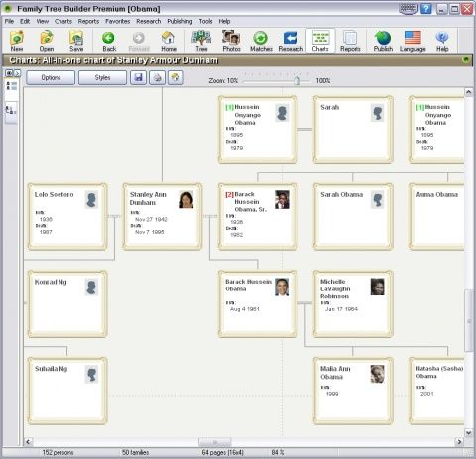
Task: Click the horizontal scrollbar right arrow
Action: pos(459,441)
